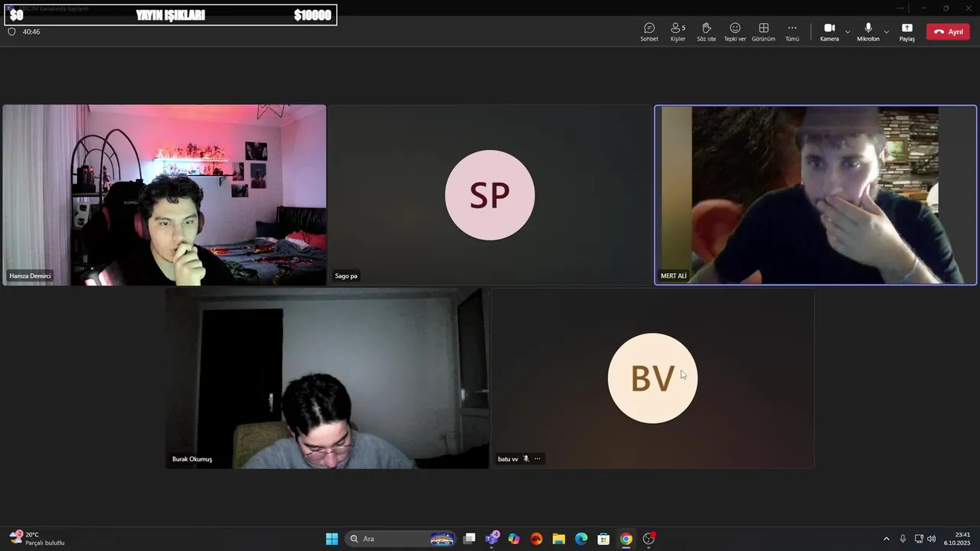Viewport: 980px width, 551px height.
Task: Select MERT ALİ's video tile
Action: coord(815,195)
